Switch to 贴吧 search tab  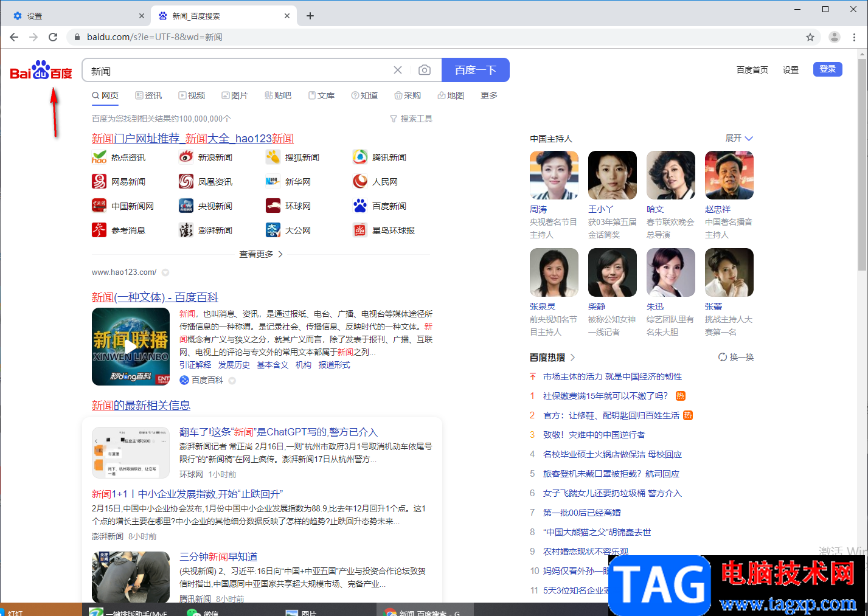click(x=278, y=95)
